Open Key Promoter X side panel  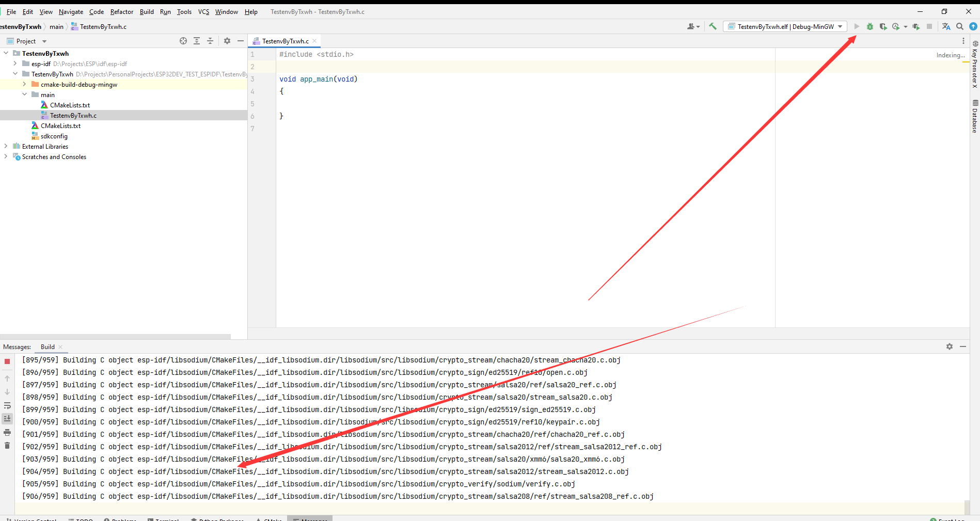975,65
